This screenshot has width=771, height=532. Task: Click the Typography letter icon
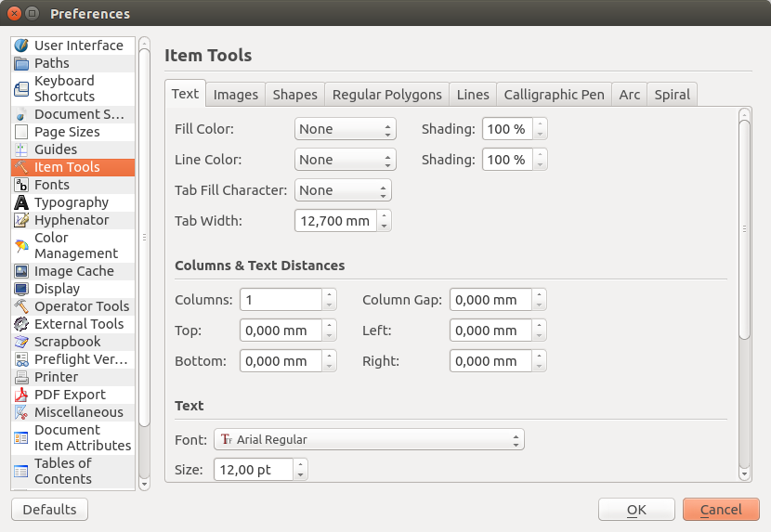pos(21,202)
